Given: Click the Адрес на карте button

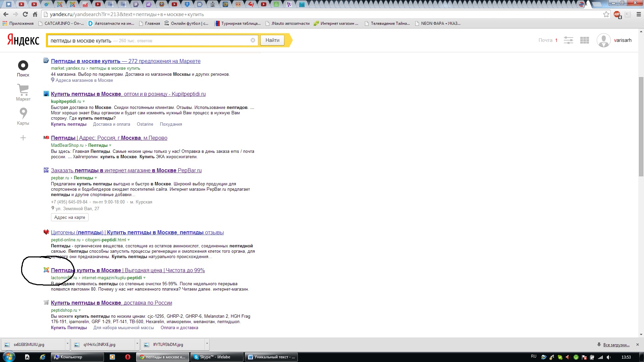Looking at the screenshot, I should [70, 217].
